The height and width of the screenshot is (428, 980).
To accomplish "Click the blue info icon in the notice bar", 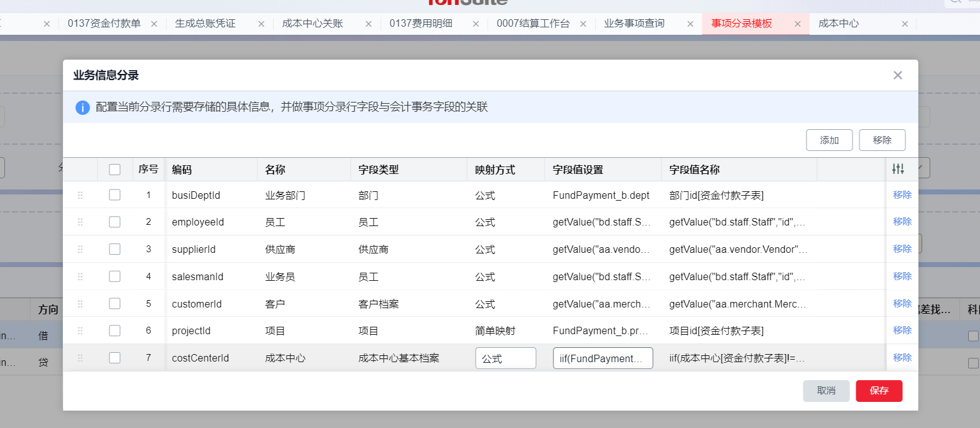I will tap(83, 107).
